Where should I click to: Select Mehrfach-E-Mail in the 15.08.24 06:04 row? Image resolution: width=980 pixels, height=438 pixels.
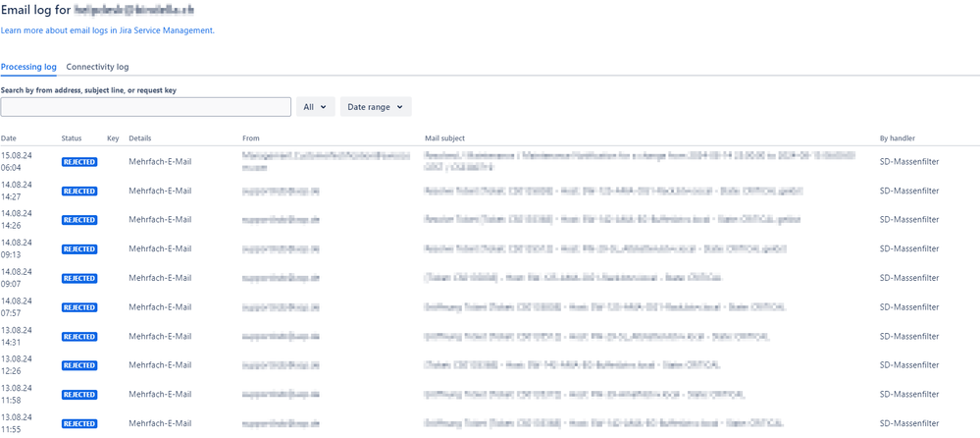click(160, 161)
